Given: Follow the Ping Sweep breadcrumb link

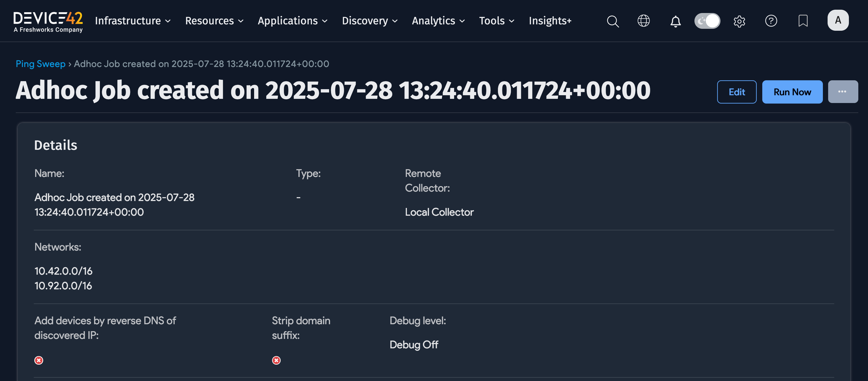Looking at the screenshot, I should pyautogui.click(x=40, y=64).
